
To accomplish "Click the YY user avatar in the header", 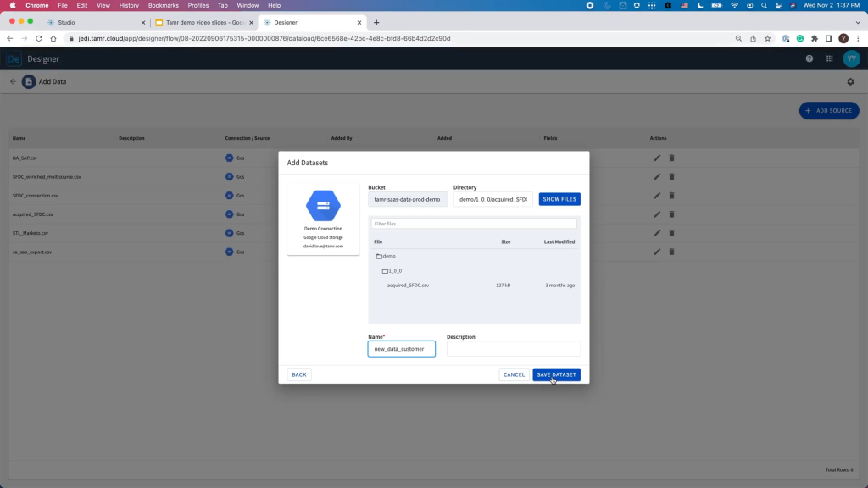I will pos(851,58).
